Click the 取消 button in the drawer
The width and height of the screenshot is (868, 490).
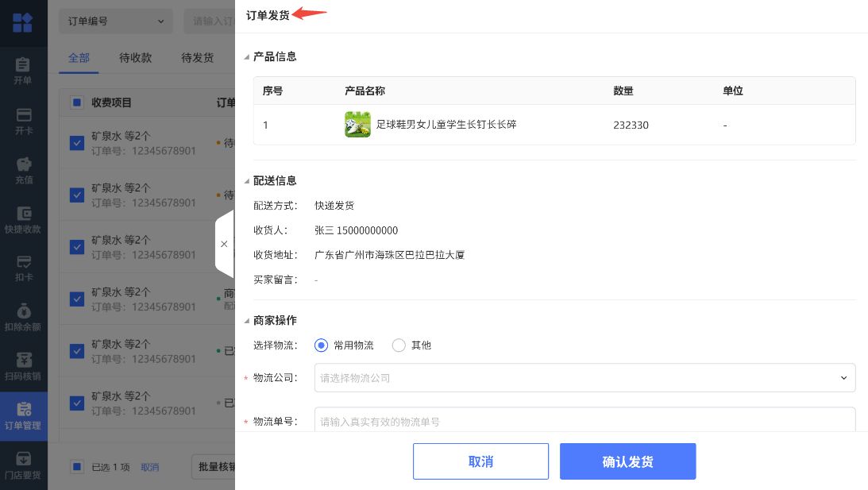click(480, 461)
